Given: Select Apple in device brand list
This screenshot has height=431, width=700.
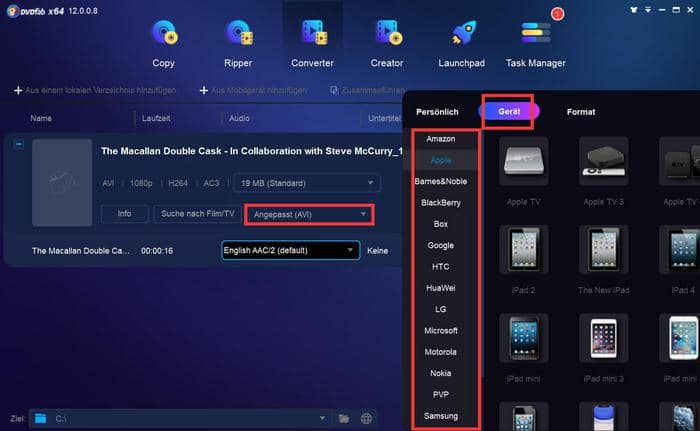Looking at the screenshot, I should [x=441, y=160].
